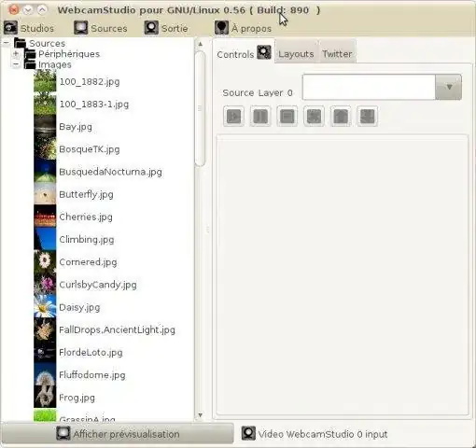Select the CurlsbyCandy.jpg file name

pos(98,285)
